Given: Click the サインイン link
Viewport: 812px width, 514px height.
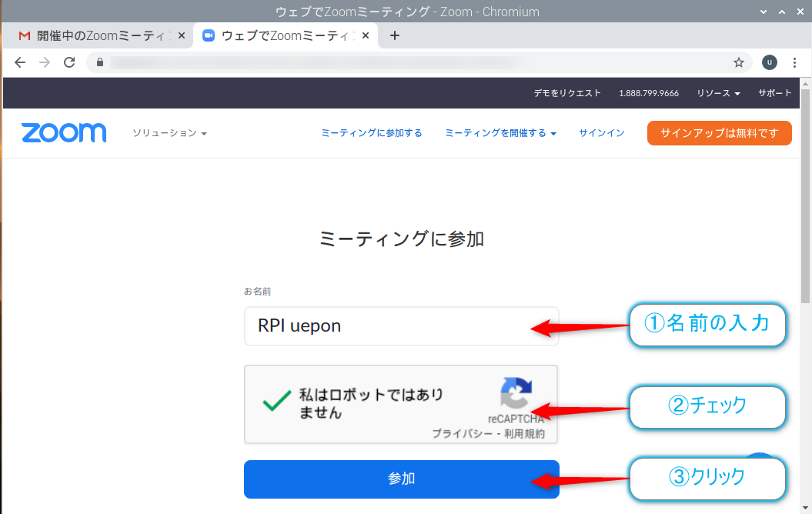Looking at the screenshot, I should (x=601, y=133).
